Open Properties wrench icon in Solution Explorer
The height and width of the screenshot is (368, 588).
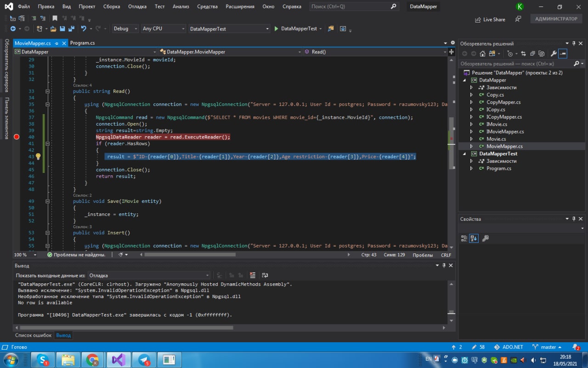(x=554, y=53)
